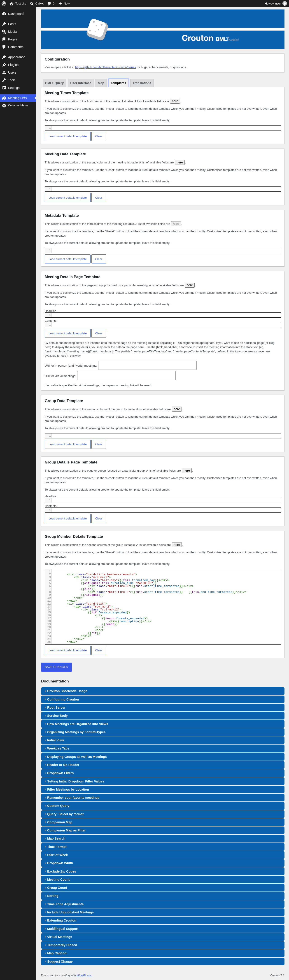289x980 pixels.
Task: Open the Dashboard sidebar icon
Action: click(x=4, y=14)
